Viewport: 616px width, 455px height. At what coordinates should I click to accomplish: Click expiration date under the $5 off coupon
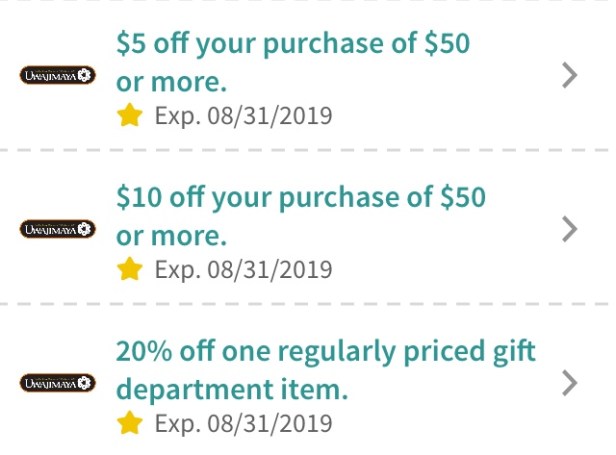(x=243, y=116)
